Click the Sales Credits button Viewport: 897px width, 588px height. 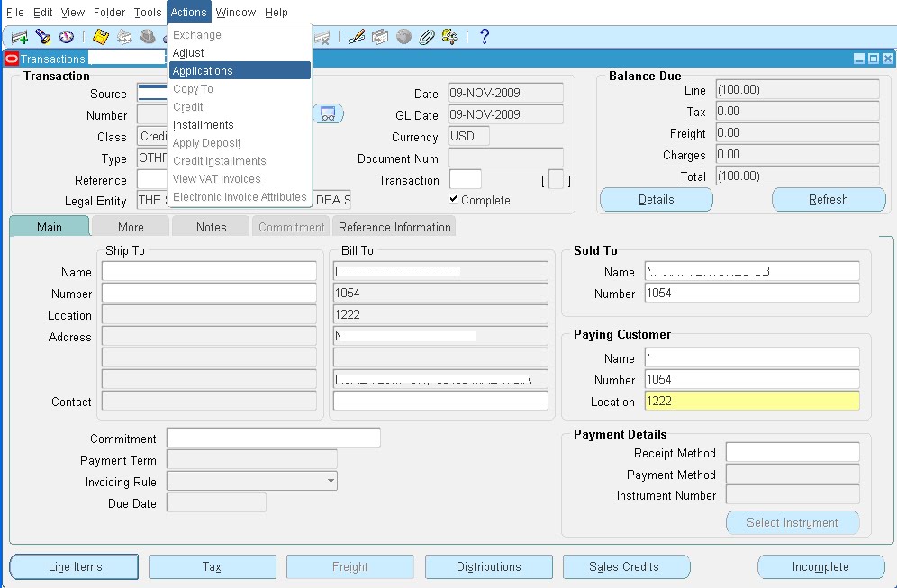point(626,566)
